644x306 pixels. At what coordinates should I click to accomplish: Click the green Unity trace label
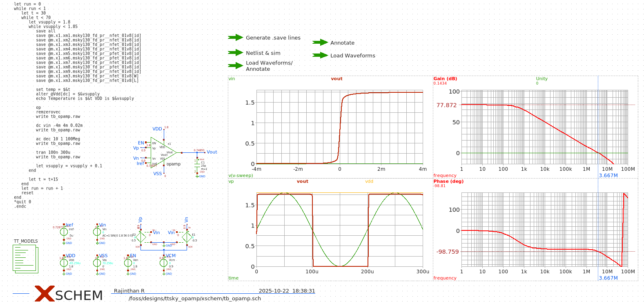tap(541, 78)
